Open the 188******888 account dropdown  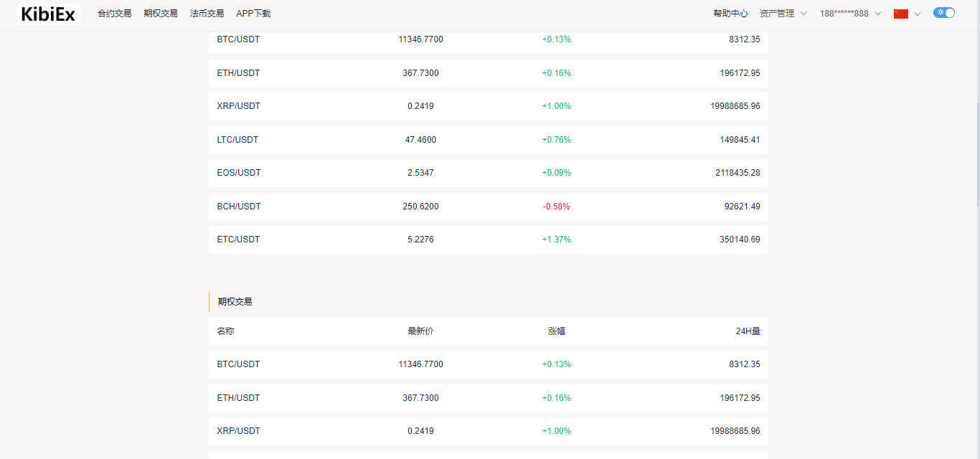851,14
